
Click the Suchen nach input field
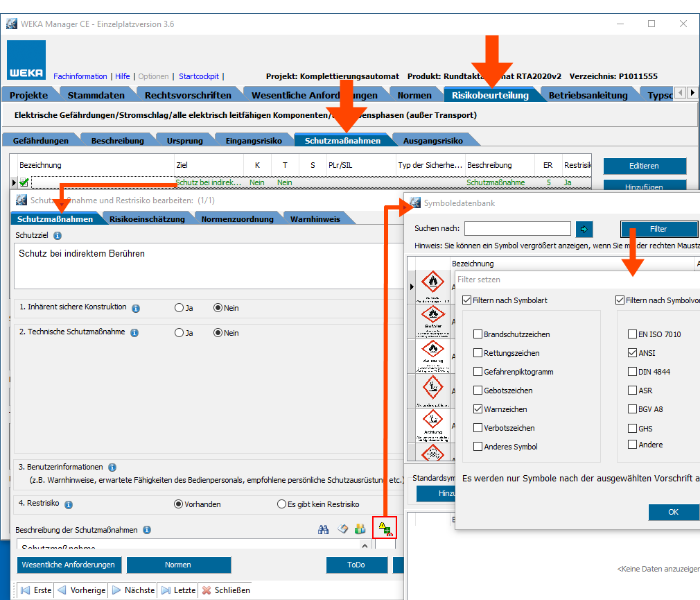point(517,228)
